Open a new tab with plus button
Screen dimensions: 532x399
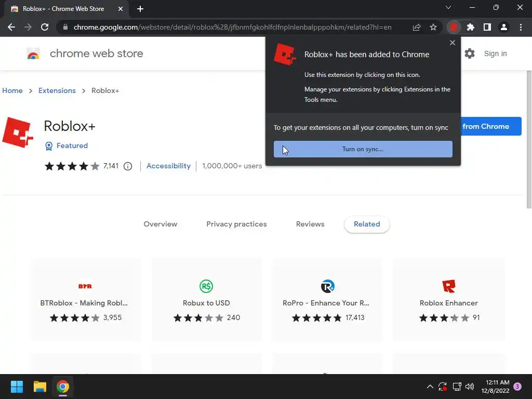pyautogui.click(x=140, y=9)
